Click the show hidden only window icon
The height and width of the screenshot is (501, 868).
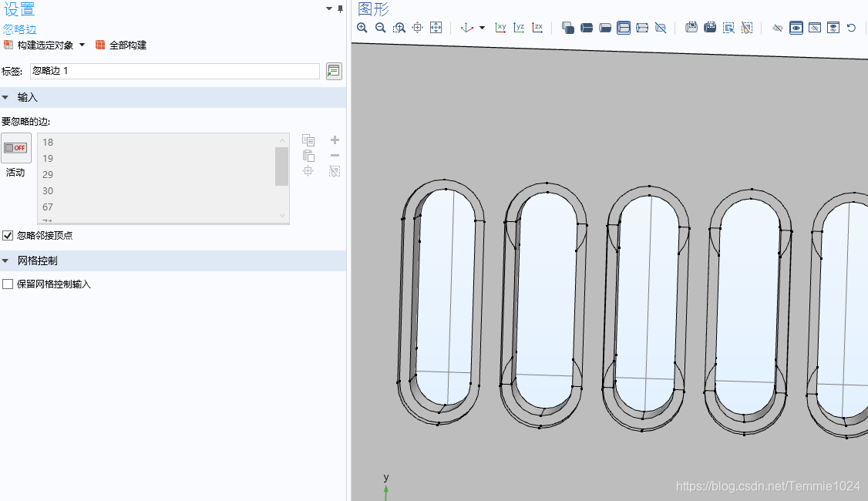815,28
